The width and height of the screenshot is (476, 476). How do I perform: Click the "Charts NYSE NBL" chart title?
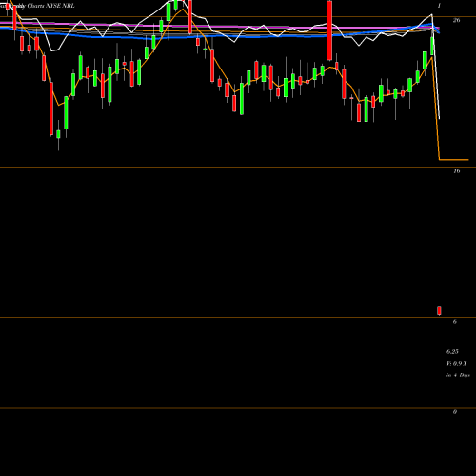[50, 6]
